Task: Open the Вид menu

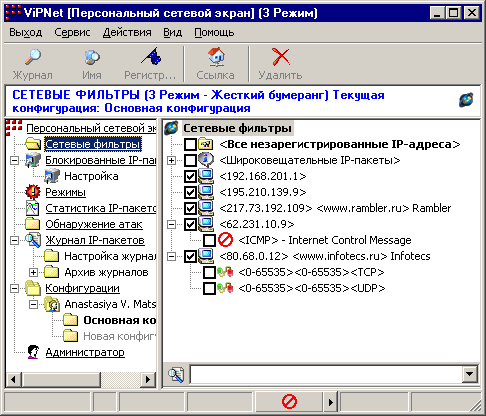Action: [173, 32]
